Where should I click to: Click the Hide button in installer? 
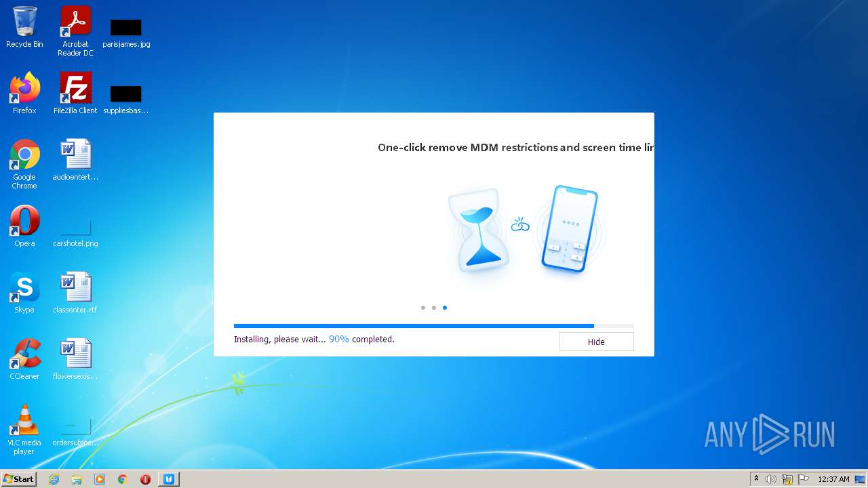pos(596,342)
